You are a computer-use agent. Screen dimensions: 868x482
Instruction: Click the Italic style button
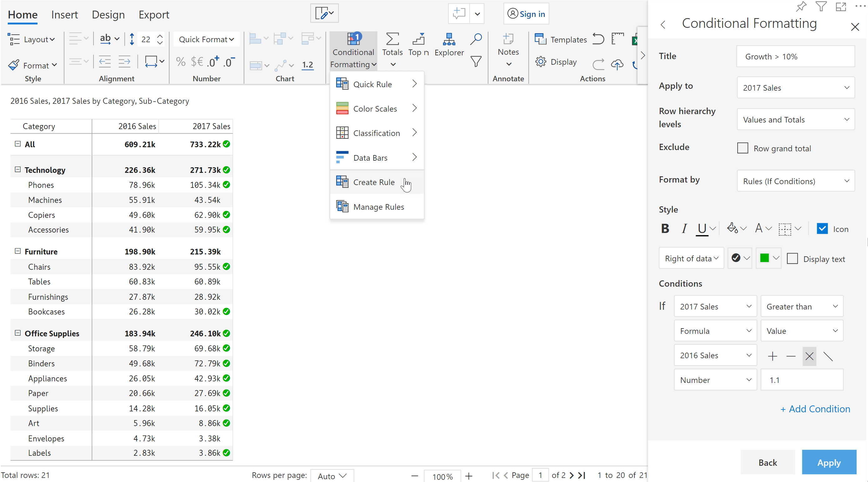coord(684,229)
